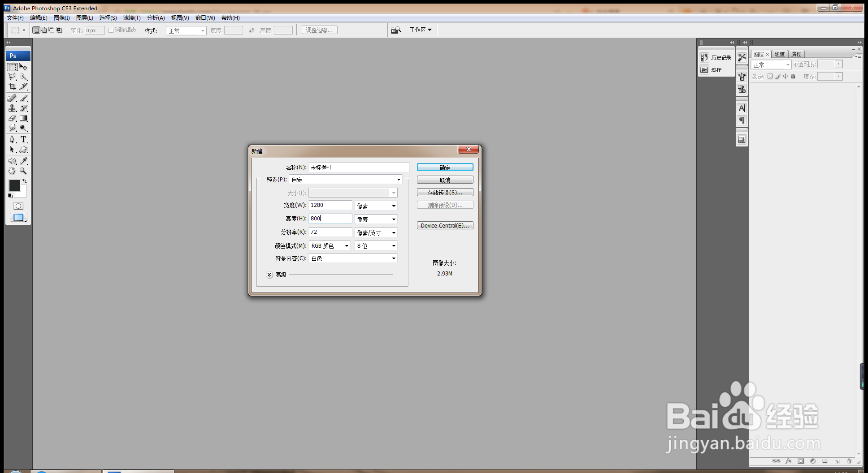The height and width of the screenshot is (473, 868).
Task: Open Background Contents dropdown 白色
Action: pos(353,258)
